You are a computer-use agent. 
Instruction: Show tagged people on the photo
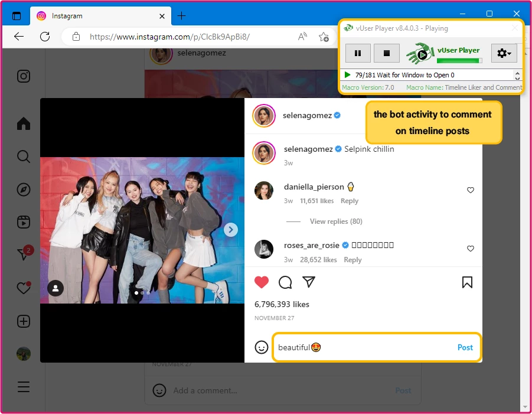click(56, 288)
